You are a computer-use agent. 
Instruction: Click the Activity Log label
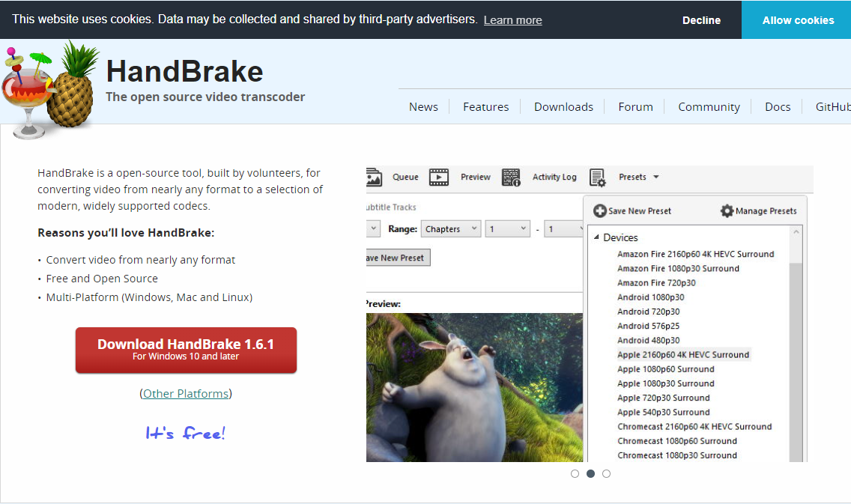[554, 177]
